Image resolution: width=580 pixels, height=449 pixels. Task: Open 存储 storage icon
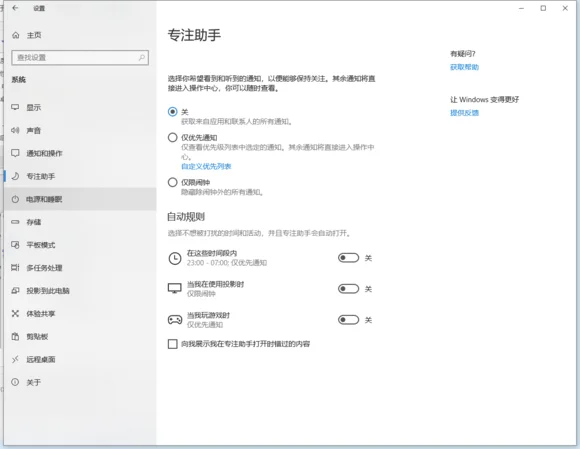[x=15, y=222]
